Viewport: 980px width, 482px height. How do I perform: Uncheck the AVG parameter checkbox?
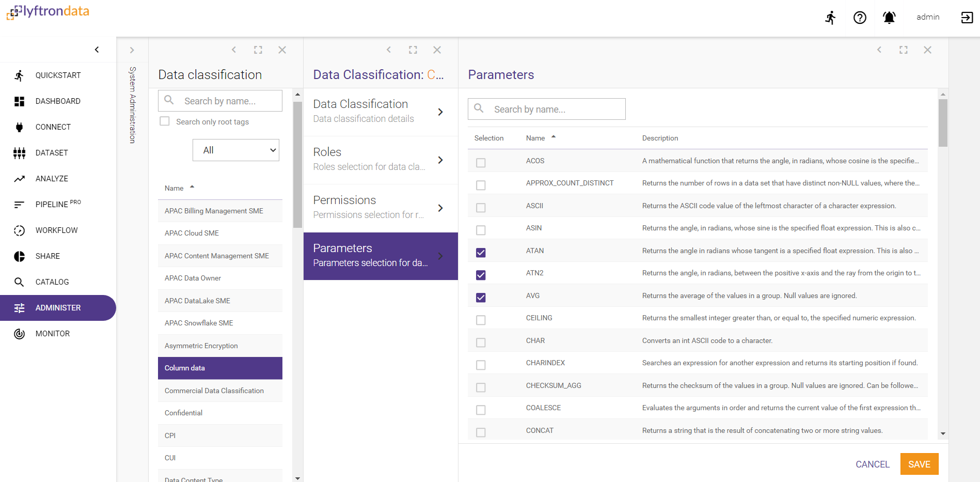point(481,298)
